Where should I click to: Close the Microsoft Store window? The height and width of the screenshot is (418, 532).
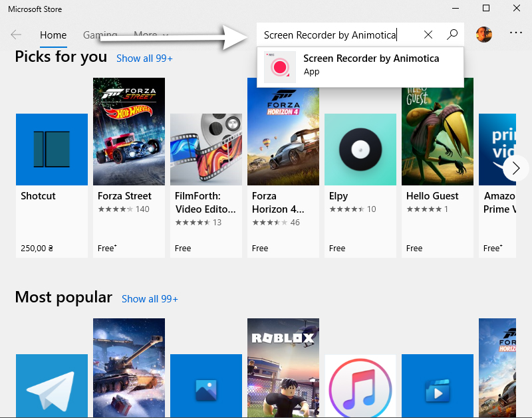coord(517,8)
